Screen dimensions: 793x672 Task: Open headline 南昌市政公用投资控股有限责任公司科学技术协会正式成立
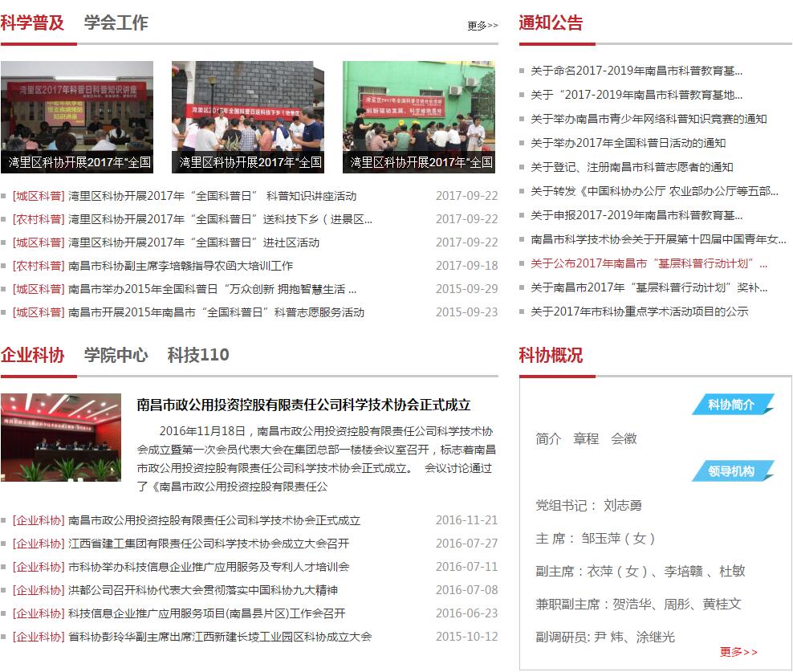pyautogui.click(x=303, y=405)
